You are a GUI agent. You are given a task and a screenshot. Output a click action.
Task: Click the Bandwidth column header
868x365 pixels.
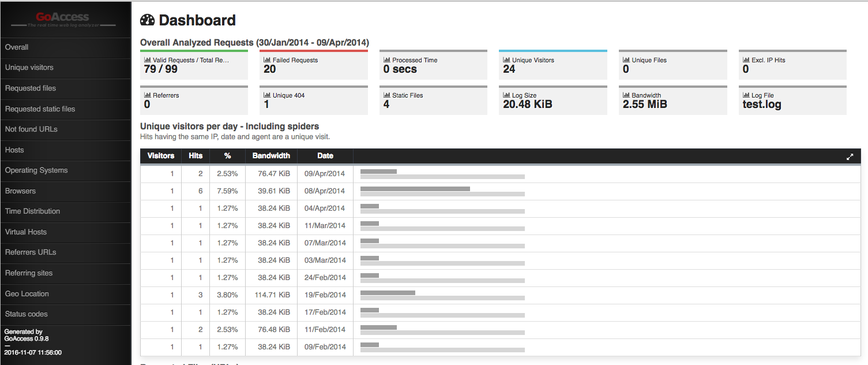click(x=271, y=156)
